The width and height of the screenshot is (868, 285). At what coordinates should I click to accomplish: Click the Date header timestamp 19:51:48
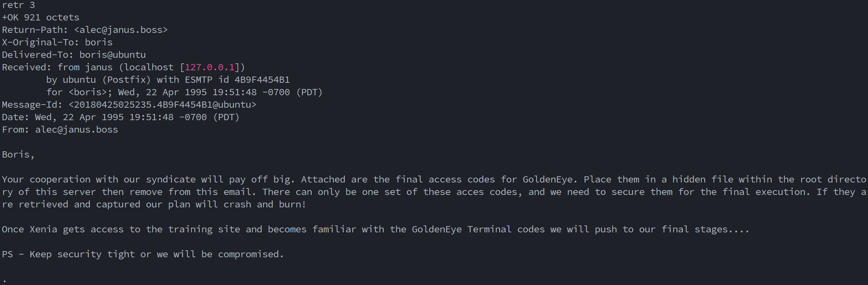pyautogui.click(x=151, y=117)
